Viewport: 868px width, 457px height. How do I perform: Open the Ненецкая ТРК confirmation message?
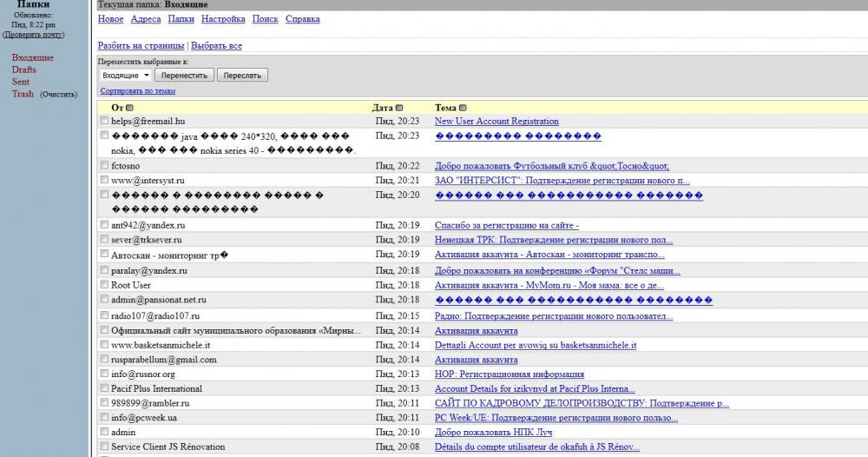(554, 240)
